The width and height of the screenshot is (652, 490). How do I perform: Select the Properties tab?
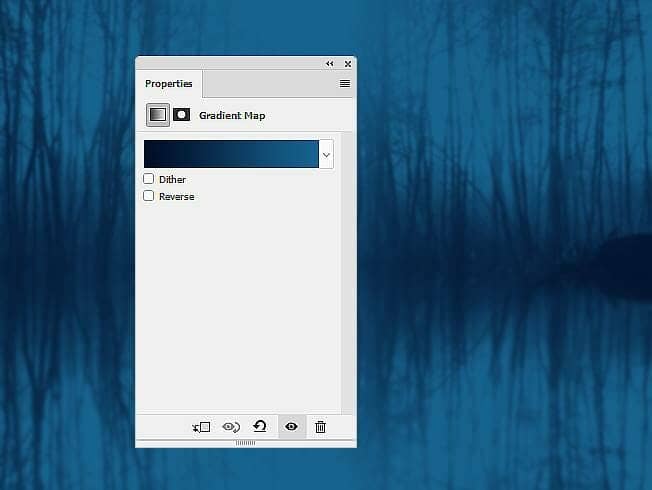(169, 84)
